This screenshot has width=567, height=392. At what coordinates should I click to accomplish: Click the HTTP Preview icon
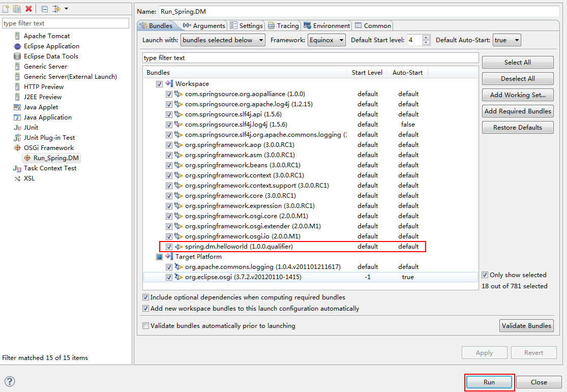pyautogui.click(x=17, y=87)
